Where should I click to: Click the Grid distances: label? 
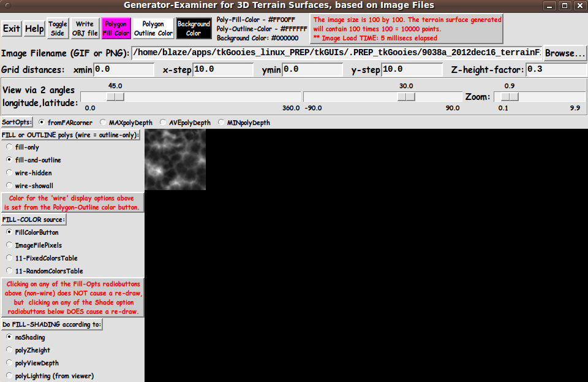pyautogui.click(x=32, y=69)
